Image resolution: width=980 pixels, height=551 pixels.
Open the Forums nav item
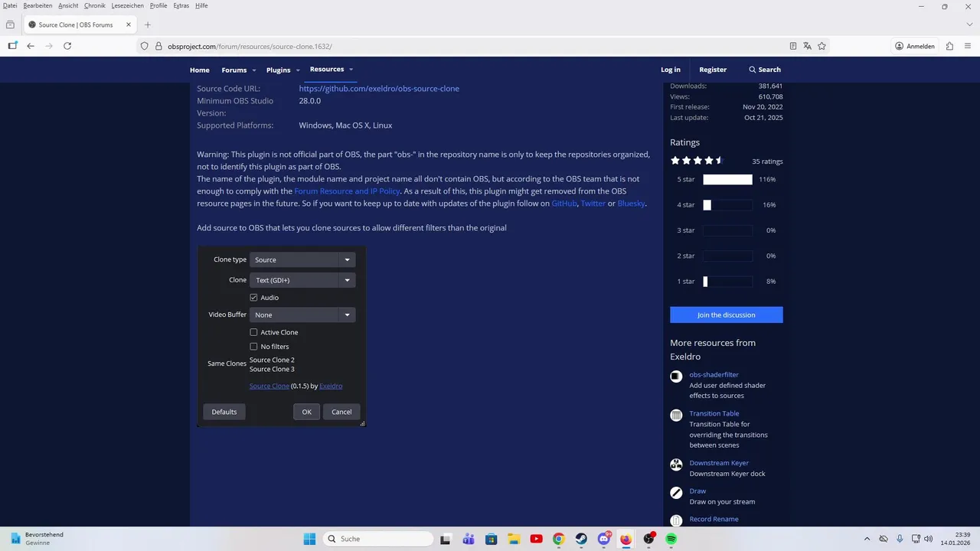point(234,70)
